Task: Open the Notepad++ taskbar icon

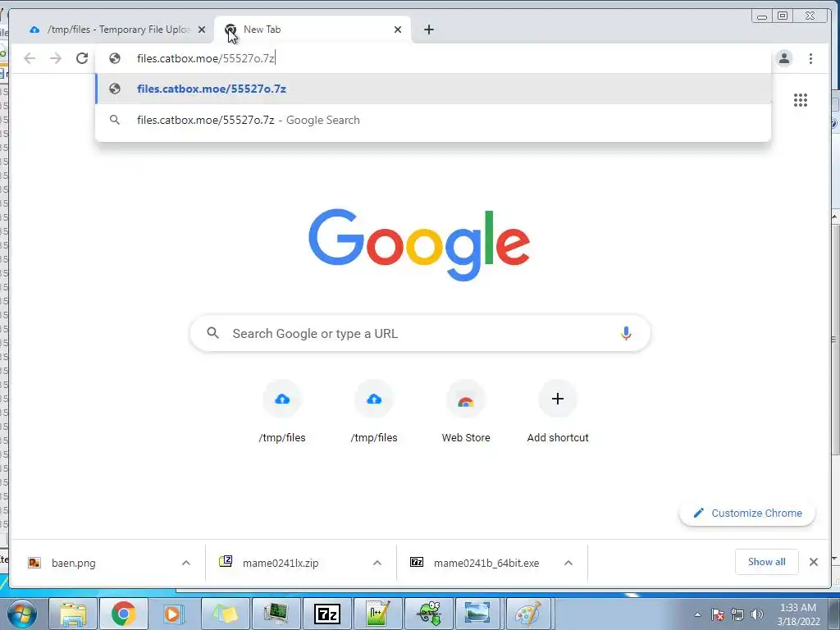Action: (377, 614)
